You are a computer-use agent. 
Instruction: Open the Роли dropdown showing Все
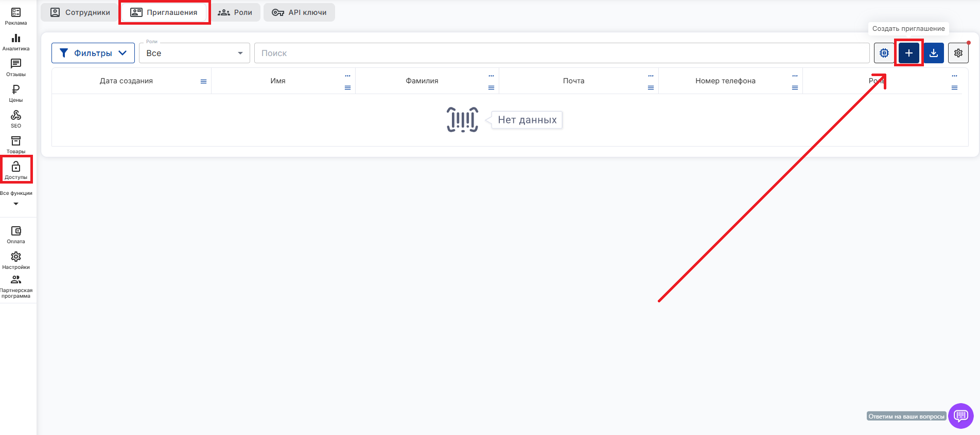coord(194,53)
